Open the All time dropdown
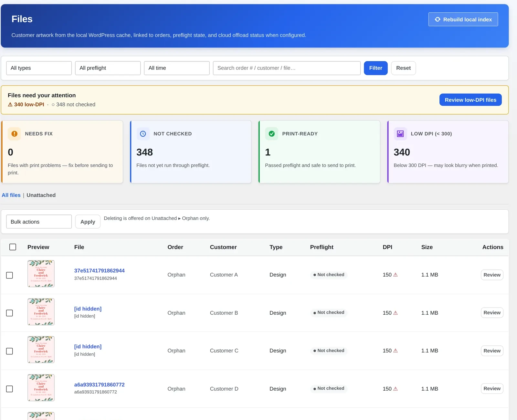Screen dimensions: 517x420 (177, 68)
